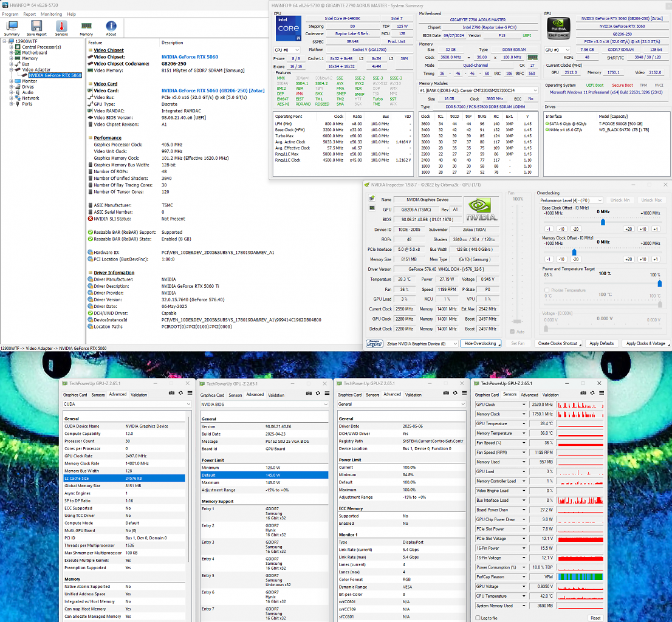Click refresh icon in General GPU-Z window
The image size is (672, 622).
point(454,393)
